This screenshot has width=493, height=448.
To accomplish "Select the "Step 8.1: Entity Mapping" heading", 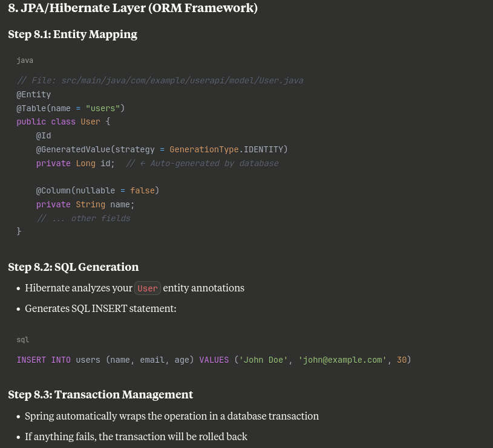I will click(73, 34).
